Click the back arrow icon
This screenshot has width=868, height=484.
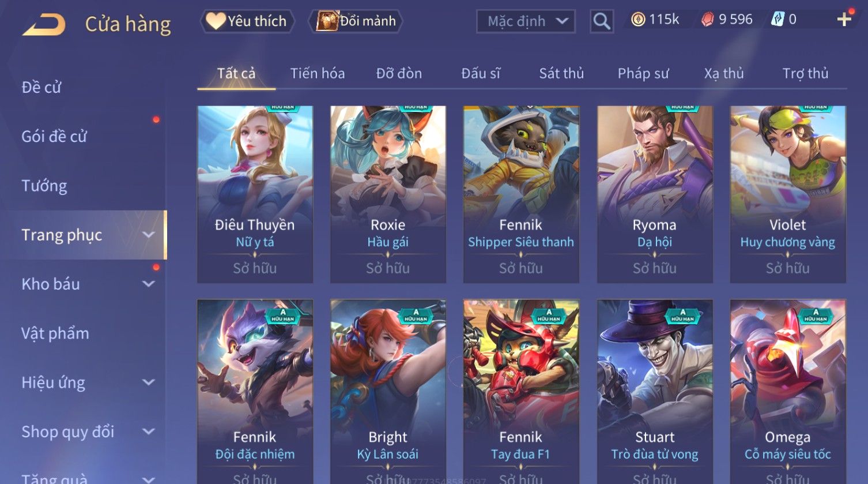[44, 24]
